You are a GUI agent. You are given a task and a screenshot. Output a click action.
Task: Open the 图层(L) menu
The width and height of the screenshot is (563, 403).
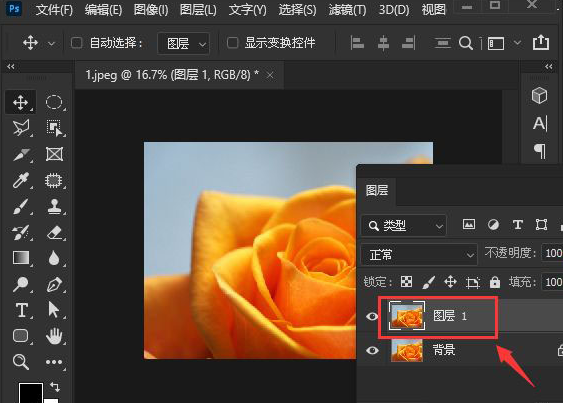point(198,10)
